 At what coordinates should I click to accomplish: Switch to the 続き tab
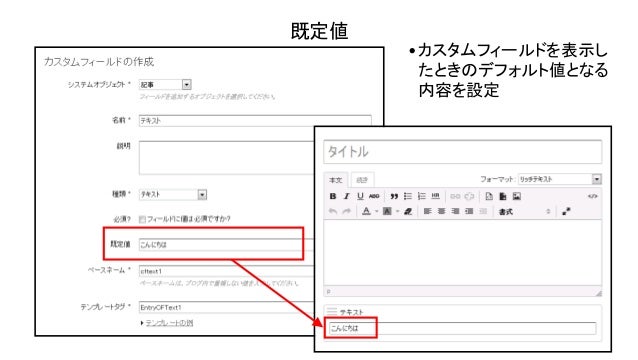click(362, 180)
